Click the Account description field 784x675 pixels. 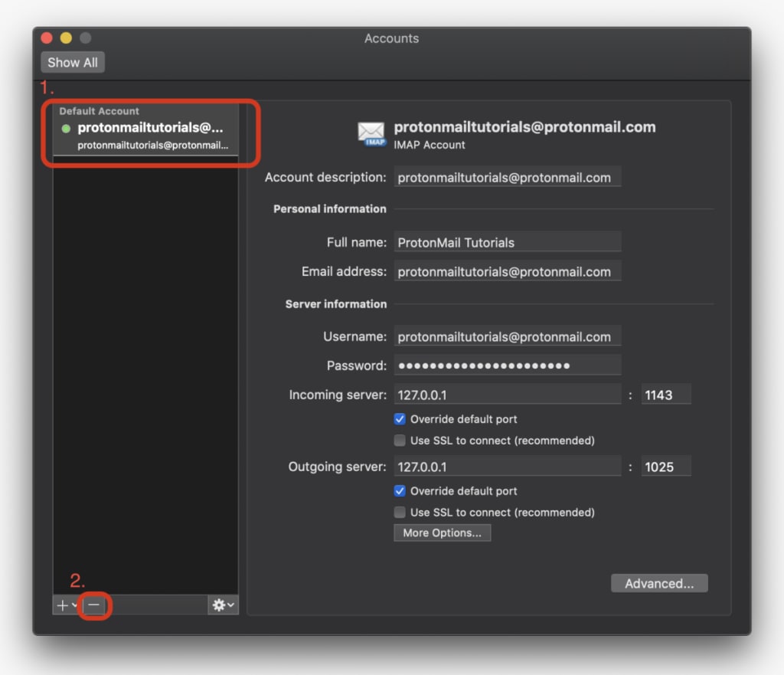(x=508, y=177)
